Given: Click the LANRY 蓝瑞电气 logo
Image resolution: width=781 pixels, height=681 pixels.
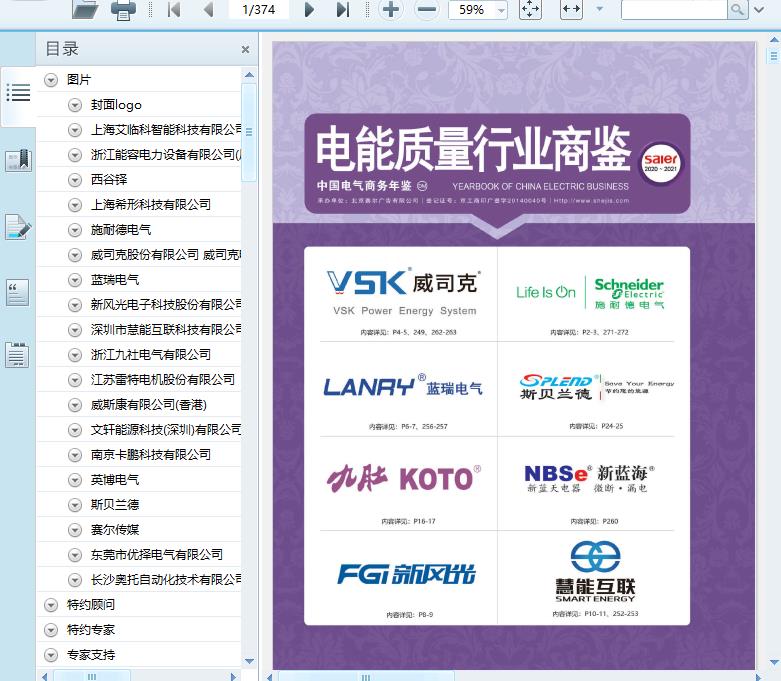Looking at the screenshot, I should (x=403, y=385).
